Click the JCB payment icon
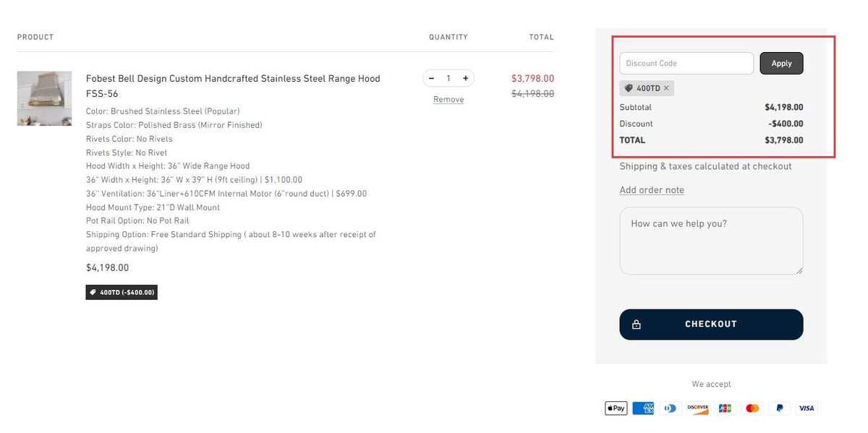Viewport: 868px width, 433px height. pyautogui.click(x=725, y=408)
